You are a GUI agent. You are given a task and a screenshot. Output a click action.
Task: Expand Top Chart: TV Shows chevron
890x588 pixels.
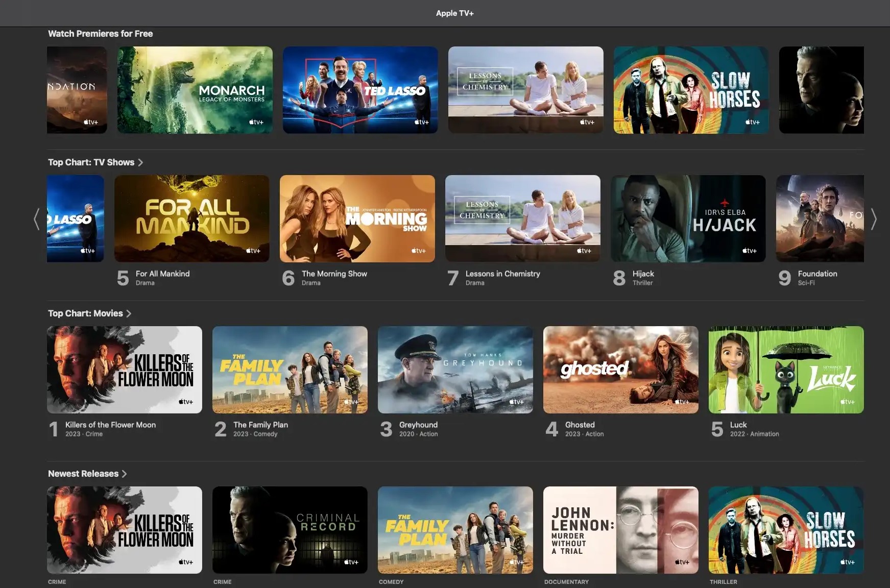(140, 162)
